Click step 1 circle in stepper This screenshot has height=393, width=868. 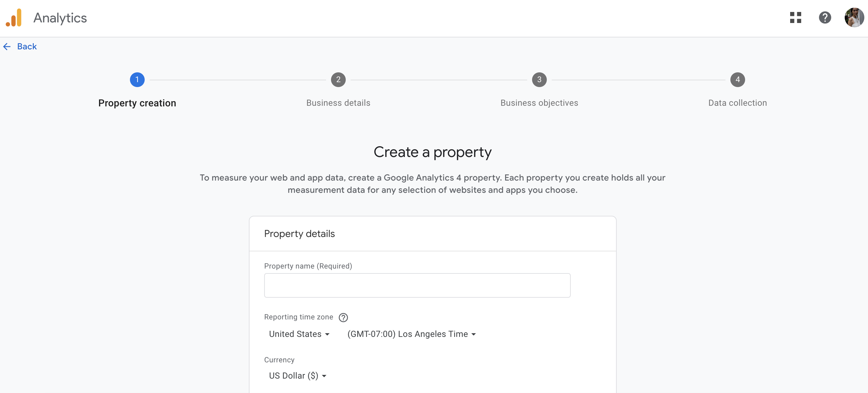click(x=137, y=80)
